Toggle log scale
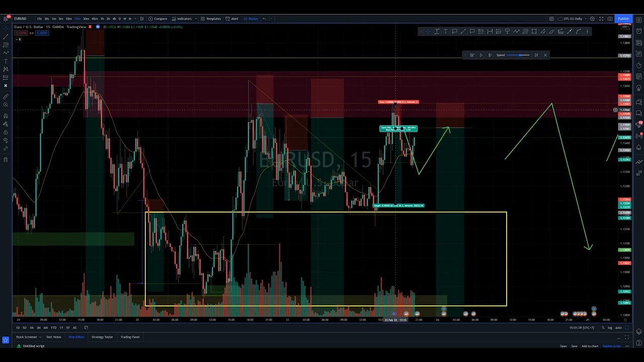 [610, 328]
